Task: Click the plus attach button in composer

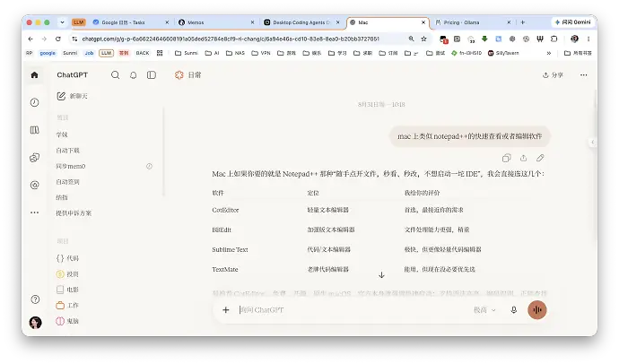Action: click(226, 310)
